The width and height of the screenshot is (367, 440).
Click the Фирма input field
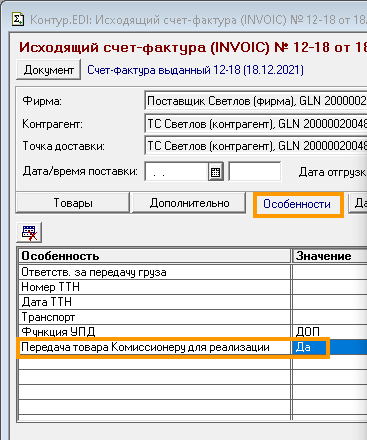click(x=256, y=101)
